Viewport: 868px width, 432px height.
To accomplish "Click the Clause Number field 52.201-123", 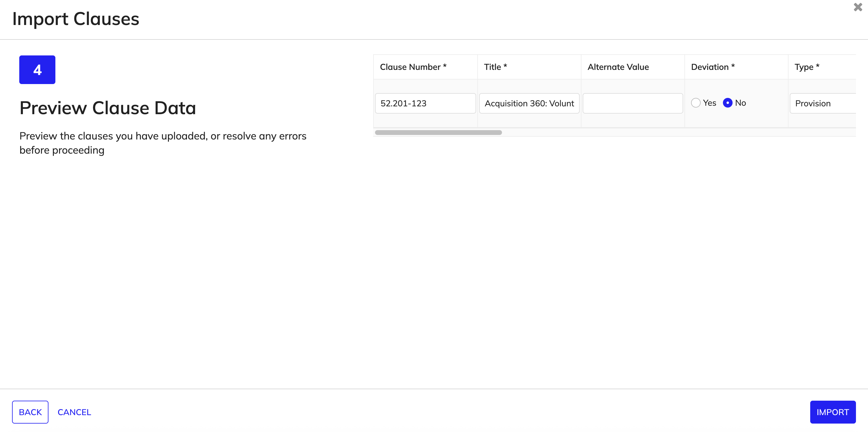I will tap(425, 103).
